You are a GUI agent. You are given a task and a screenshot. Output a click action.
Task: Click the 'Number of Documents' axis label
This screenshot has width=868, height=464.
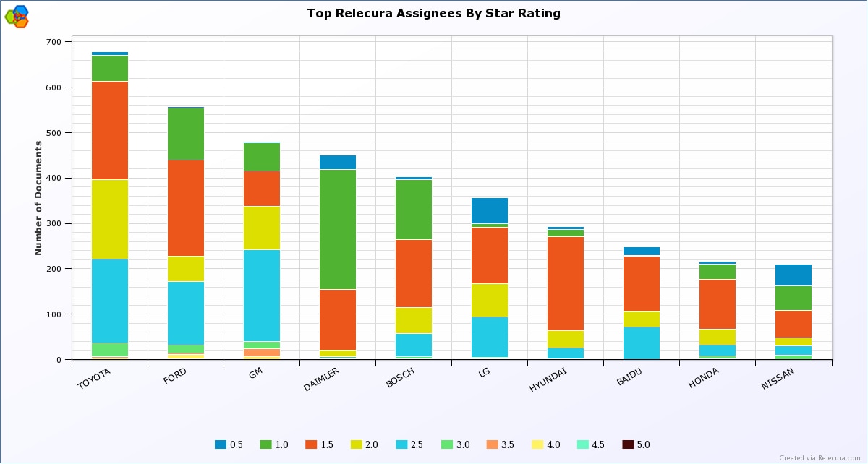coord(38,198)
